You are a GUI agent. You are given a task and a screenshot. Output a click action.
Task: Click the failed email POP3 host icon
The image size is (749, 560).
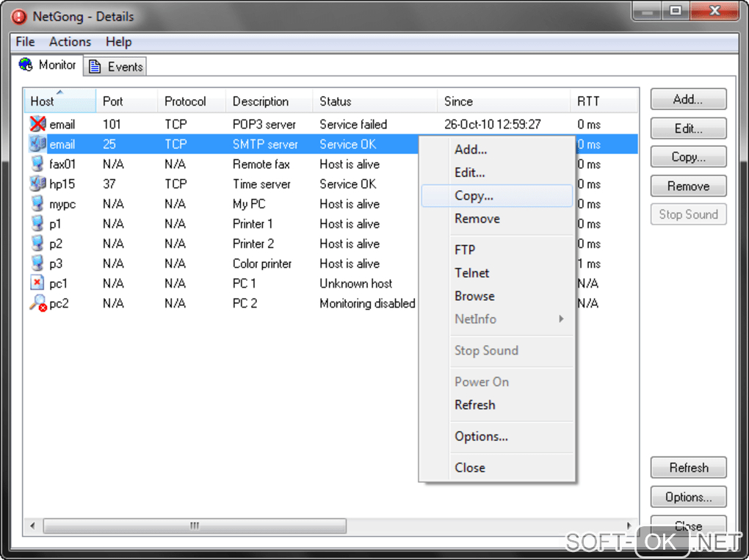[x=37, y=124]
